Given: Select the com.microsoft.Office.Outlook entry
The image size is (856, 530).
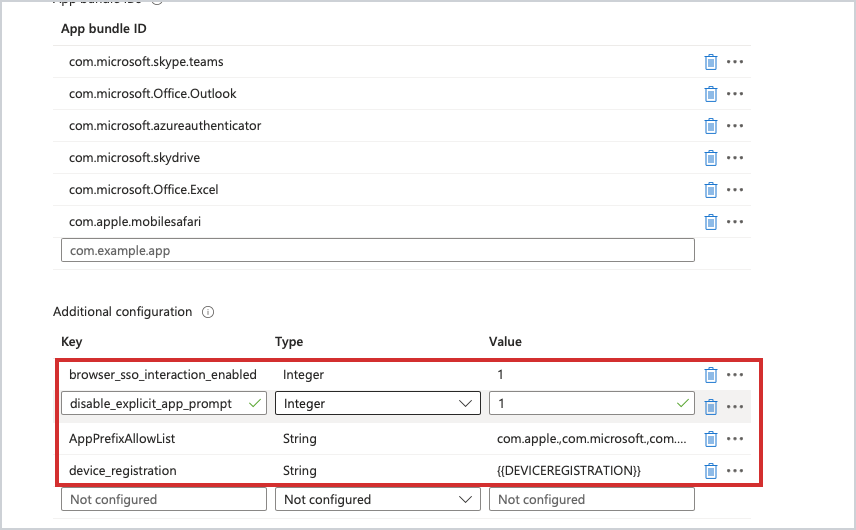Looking at the screenshot, I should (153, 94).
